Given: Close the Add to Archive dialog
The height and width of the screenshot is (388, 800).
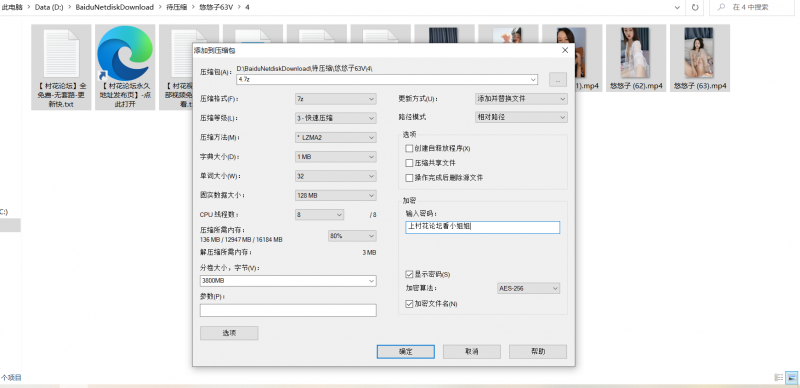Looking at the screenshot, I should pyautogui.click(x=565, y=50).
